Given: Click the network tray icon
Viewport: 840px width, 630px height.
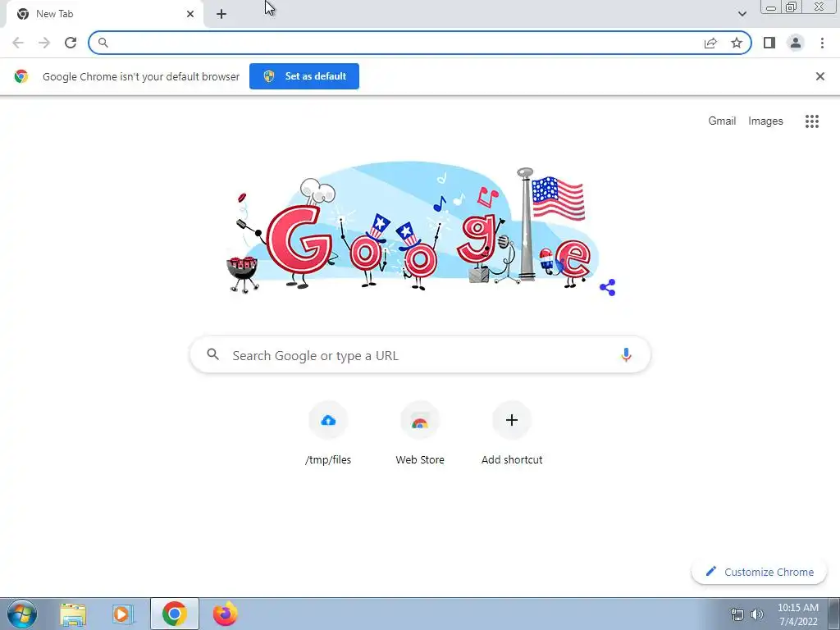Looking at the screenshot, I should tap(737, 614).
